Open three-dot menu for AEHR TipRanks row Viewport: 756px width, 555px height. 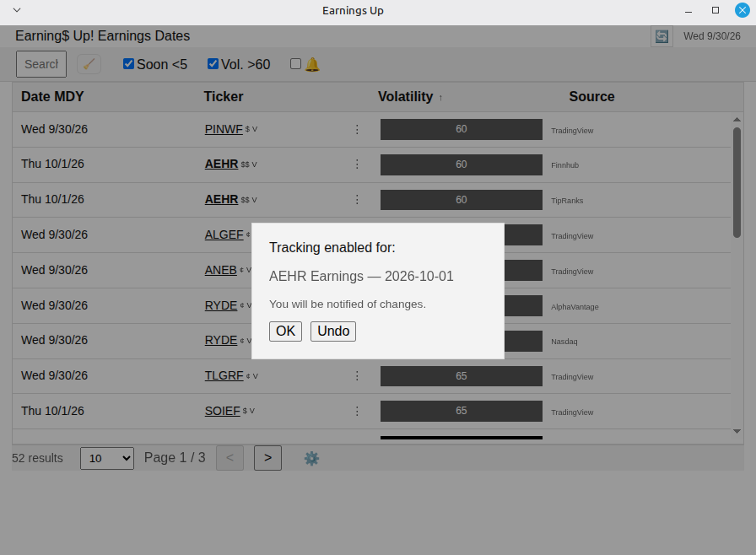click(x=357, y=199)
